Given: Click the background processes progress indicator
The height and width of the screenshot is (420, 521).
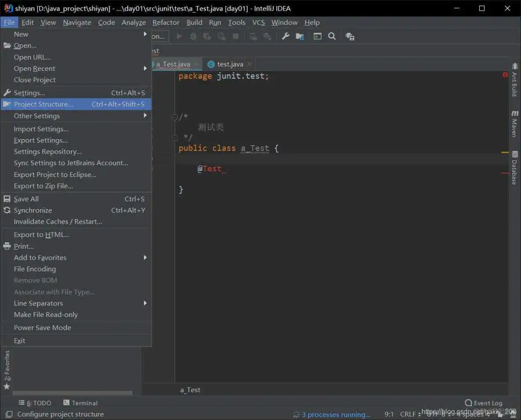Looking at the screenshot, I should (296, 414).
